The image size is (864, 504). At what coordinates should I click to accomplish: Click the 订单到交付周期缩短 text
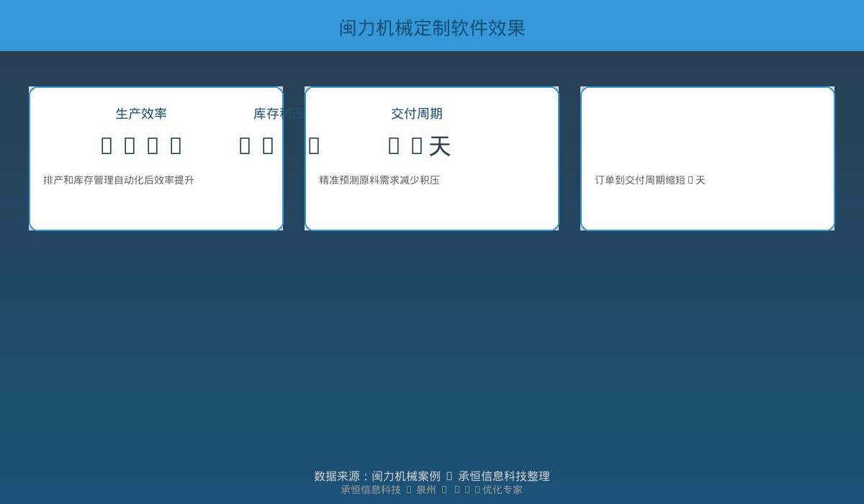coord(650,180)
